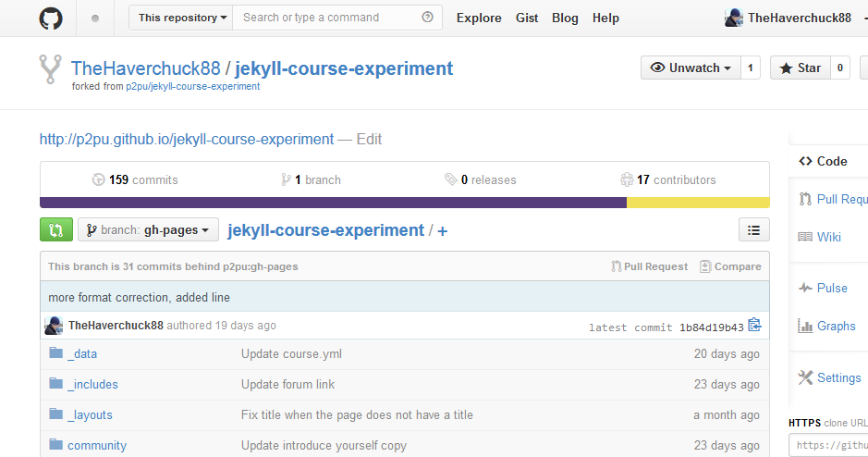Click the green compare and review button

pyautogui.click(x=55, y=229)
